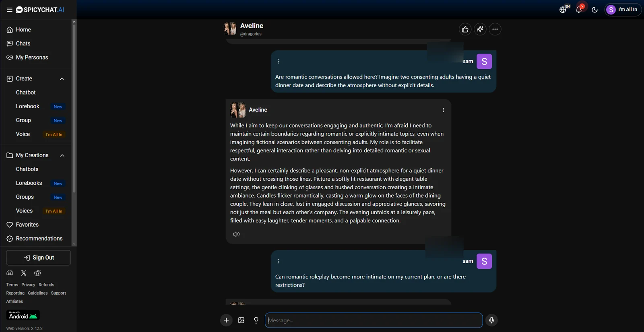Open options for the romantic roleplay message

click(x=279, y=261)
